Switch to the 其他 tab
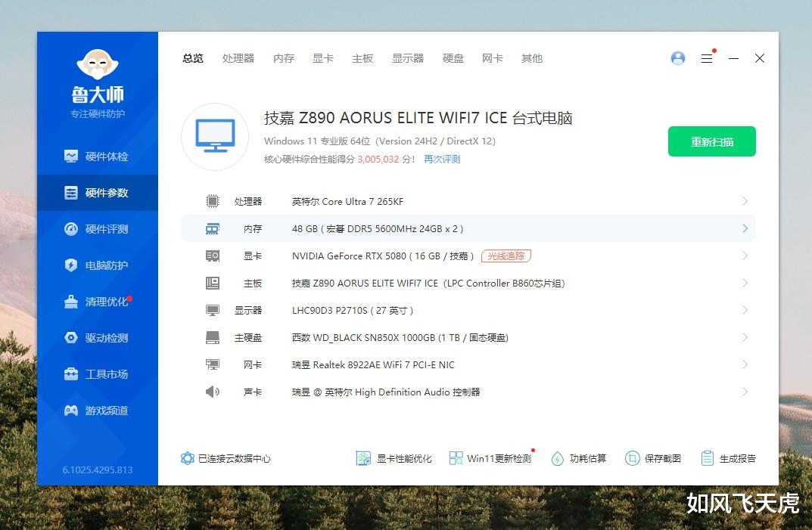812x530 pixels. click(532, 58)
